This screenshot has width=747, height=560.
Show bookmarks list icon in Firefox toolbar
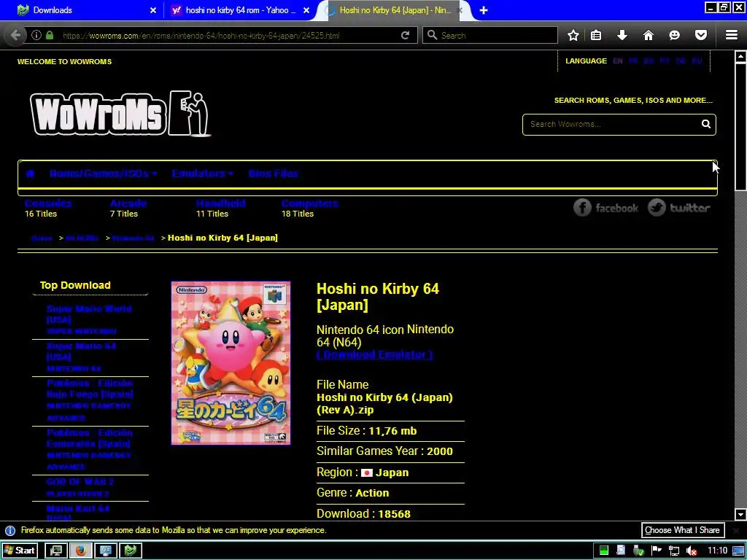[596, 35]
